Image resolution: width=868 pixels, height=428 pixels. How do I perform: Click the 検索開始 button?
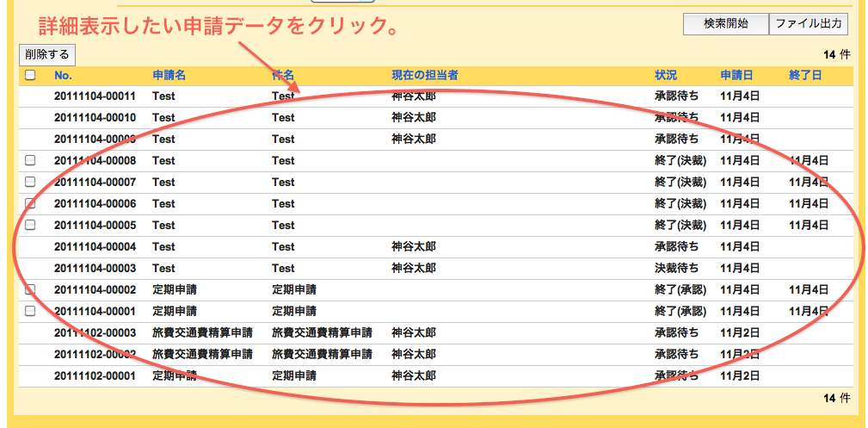[x=724, y=24]
